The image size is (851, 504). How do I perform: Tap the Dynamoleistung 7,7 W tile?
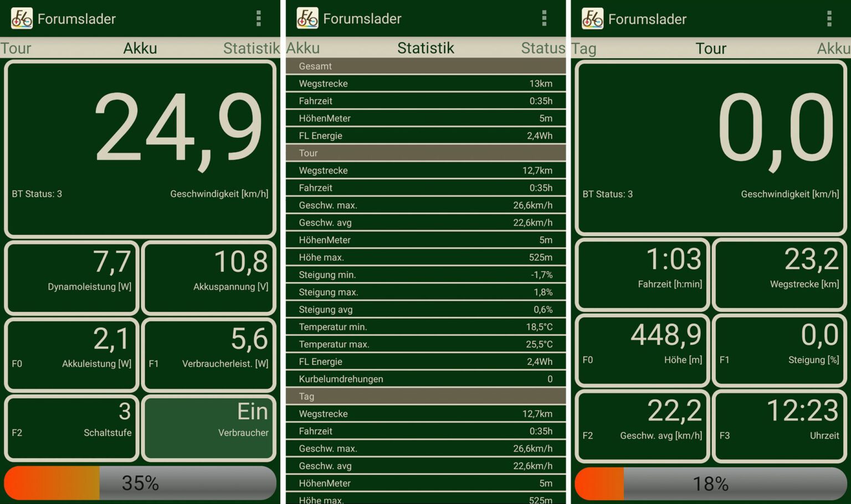coord(71,277)
